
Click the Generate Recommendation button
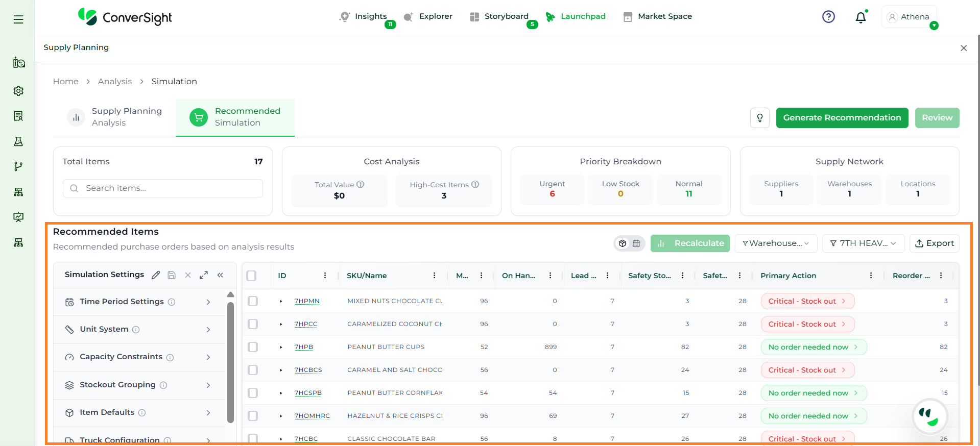842,118
